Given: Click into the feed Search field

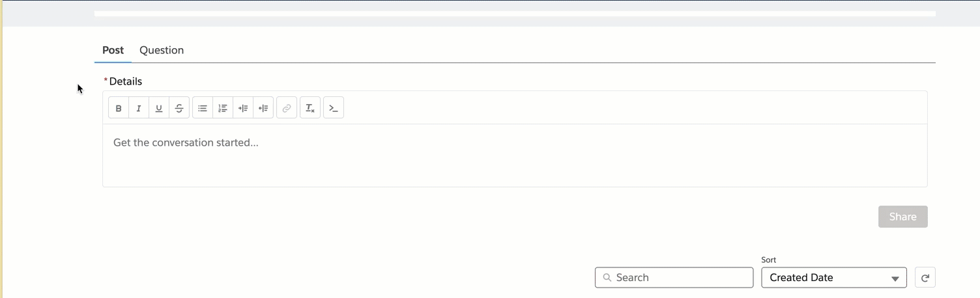Looking at the screenshot, I should tap(681, 278).
